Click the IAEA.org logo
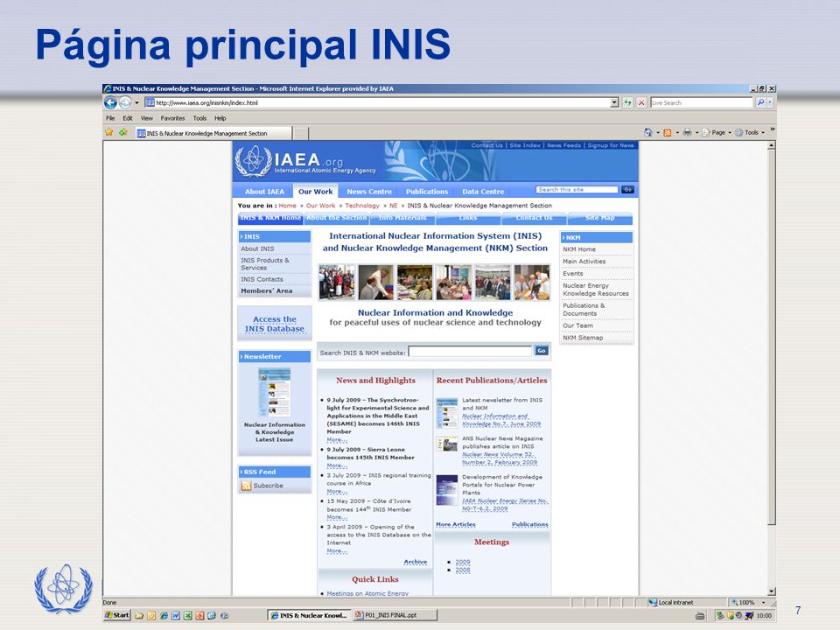 point(306,162)
